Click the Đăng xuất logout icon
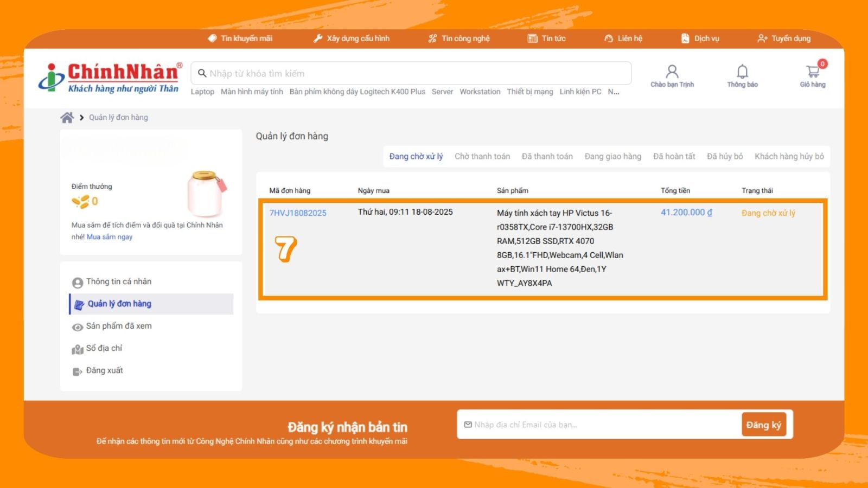The height and width of the screenshot is (488, 868). point(78,371)
